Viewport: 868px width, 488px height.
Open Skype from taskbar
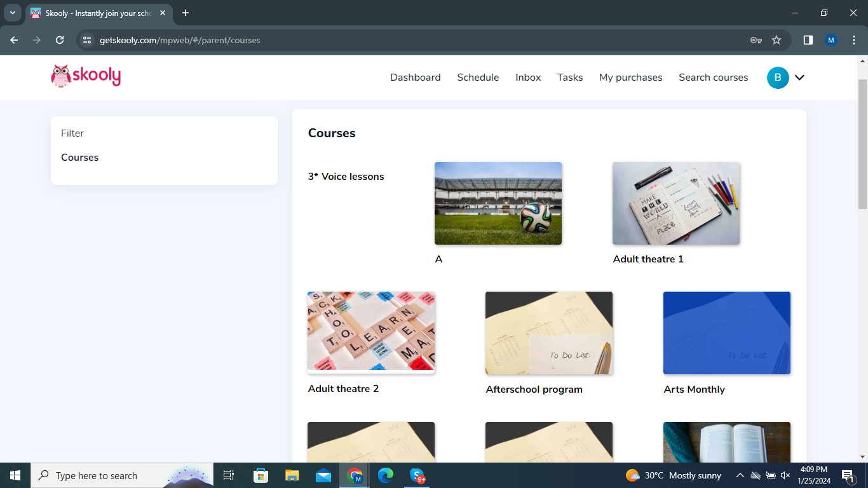point(417,475)
